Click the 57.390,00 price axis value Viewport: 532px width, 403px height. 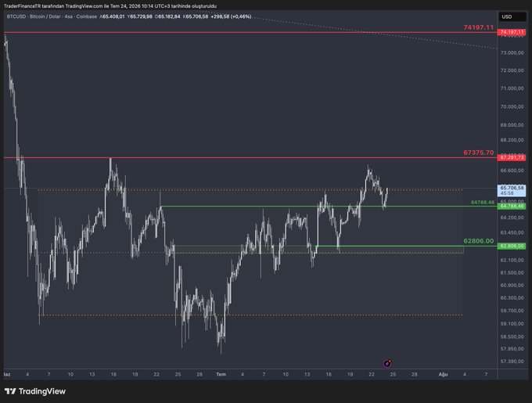click(x=512, y=362)
